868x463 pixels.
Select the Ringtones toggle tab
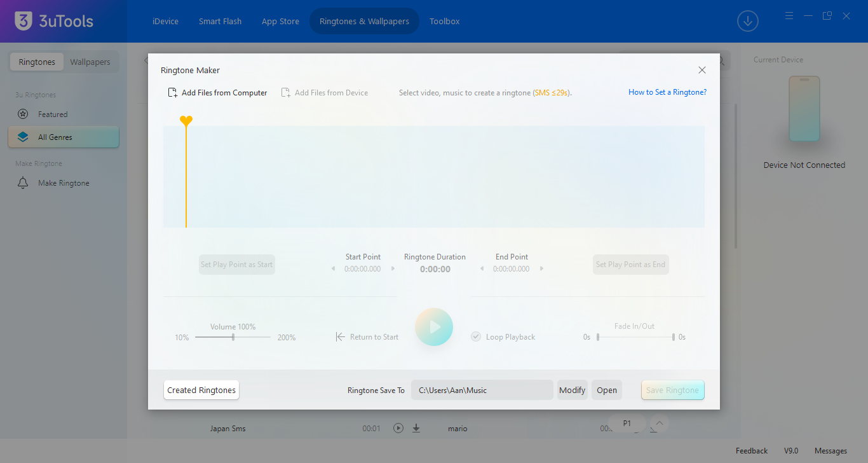click(37, 62)
